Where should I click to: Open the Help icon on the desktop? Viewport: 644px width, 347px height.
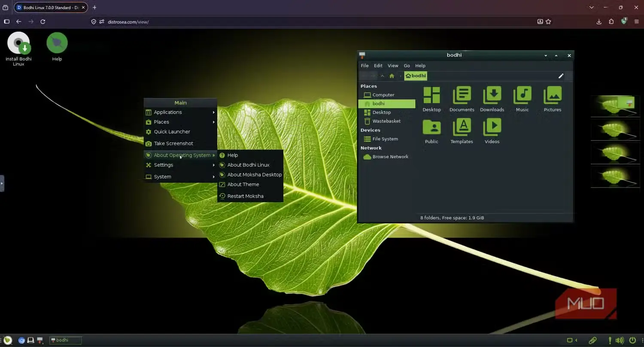[57, 43]
